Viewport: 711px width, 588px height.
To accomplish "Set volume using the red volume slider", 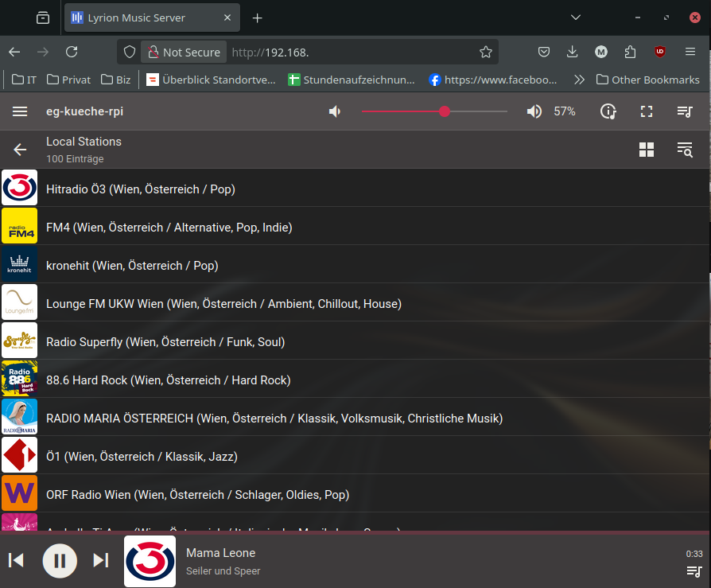I will click(x=434, y=111).
